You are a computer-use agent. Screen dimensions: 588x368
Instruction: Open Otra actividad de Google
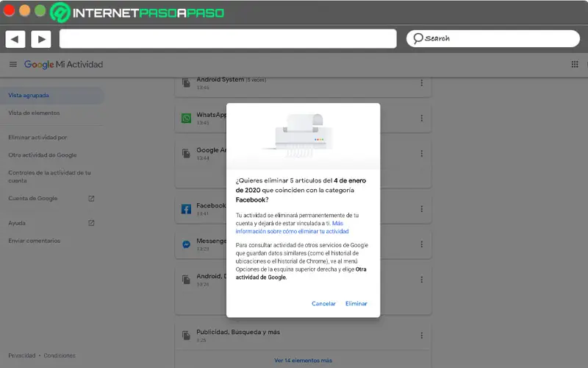[43, 155]
